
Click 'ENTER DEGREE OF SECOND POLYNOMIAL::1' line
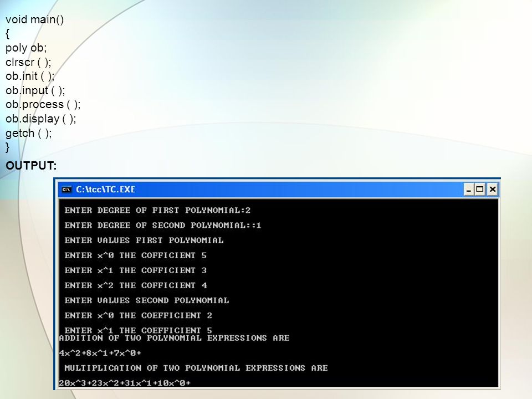point(163,226)
